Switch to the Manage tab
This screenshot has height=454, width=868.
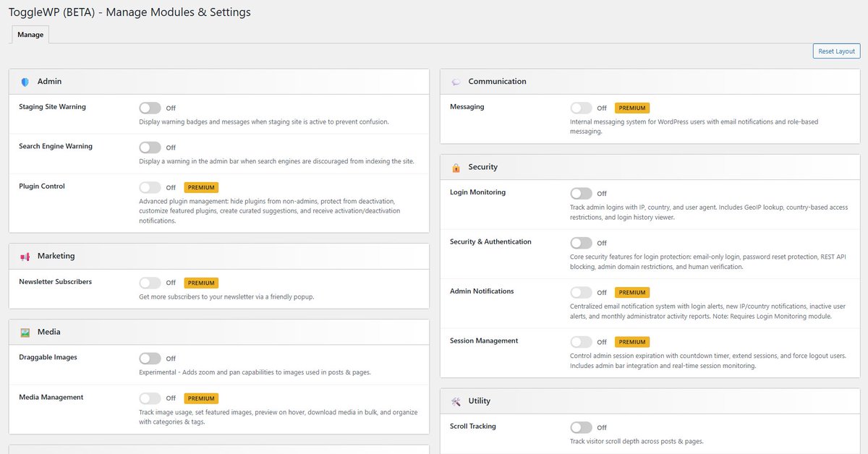click(30, 34)
